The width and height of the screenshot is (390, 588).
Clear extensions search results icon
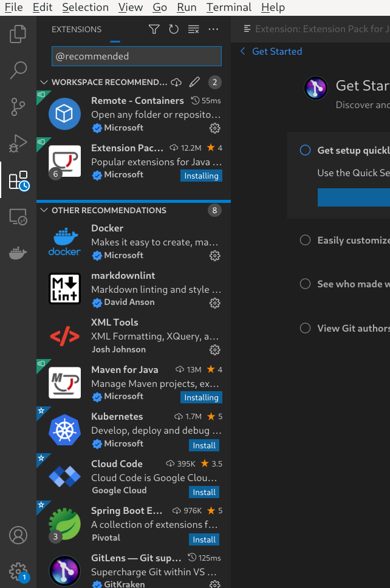pos(194,29)
